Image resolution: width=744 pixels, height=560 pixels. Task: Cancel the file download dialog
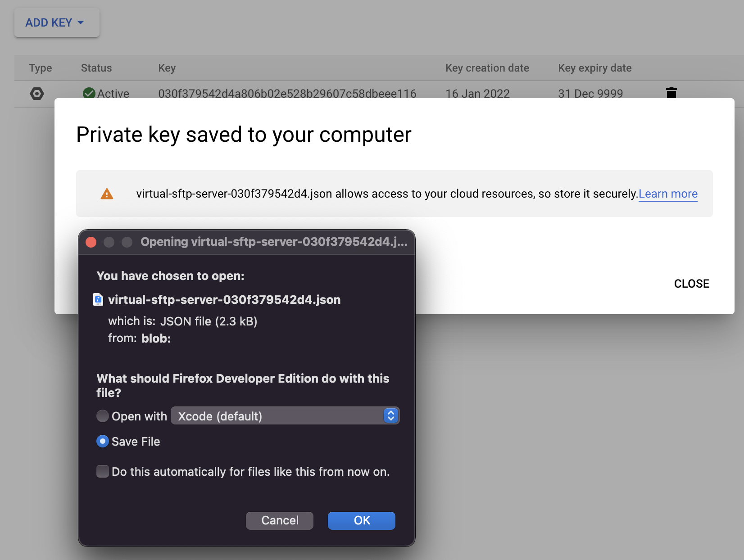[280, 520]
